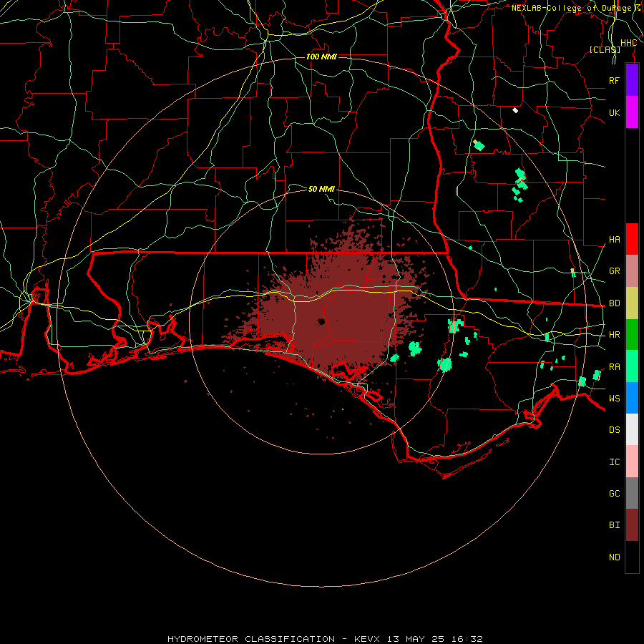Screen dimensions: 644x644
Task: Click the "BD" legend label
Action: pos(615,303)
